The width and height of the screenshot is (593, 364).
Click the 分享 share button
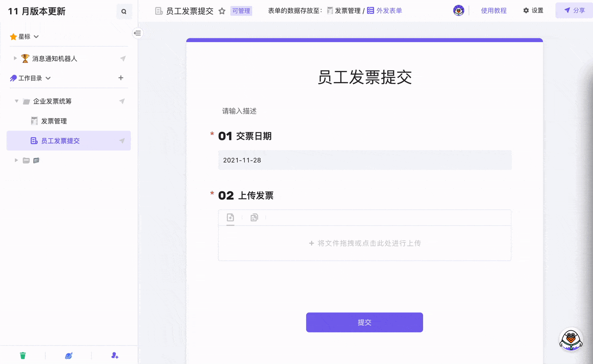[x=574, y=11]
